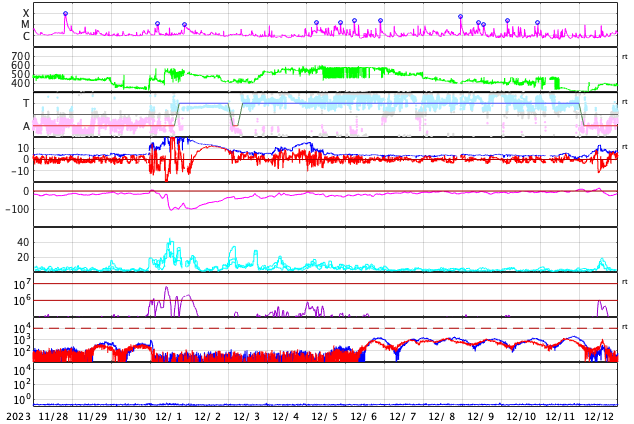Select the 2023 year label
The width and height of the screenshot is (634, 424).
(x=19, y=417)
